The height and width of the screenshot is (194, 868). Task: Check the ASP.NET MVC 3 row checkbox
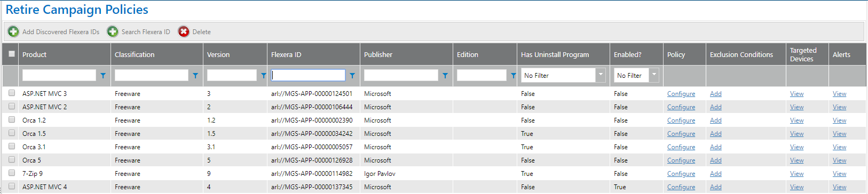(x=12, y=93)
